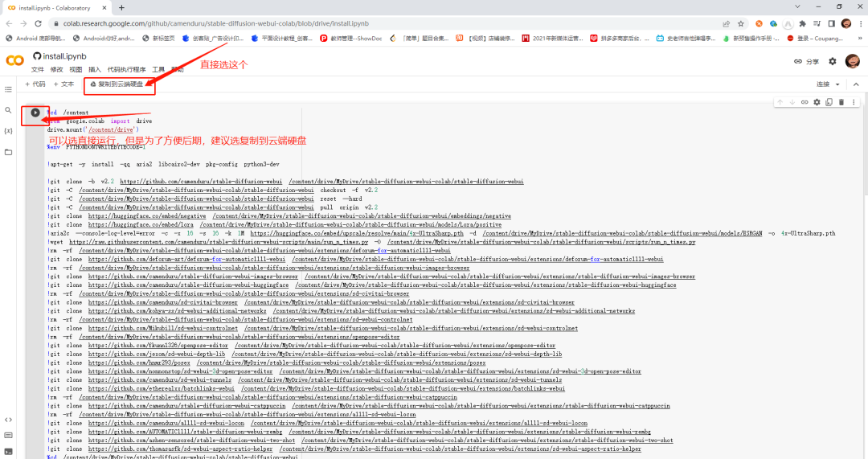Click the browser address bar URL
The height and width of the screenshot is (459, 868).
coord(216,23)
